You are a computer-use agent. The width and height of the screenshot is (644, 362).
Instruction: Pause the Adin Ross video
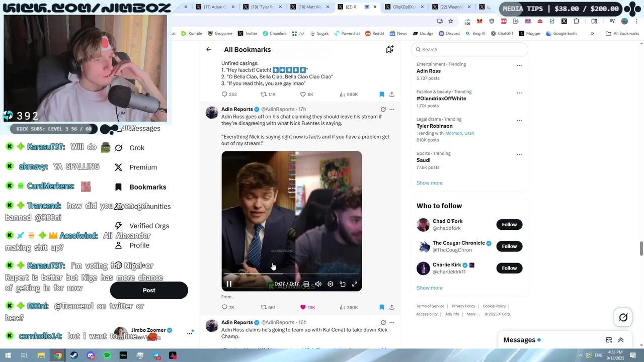(229, 284)
